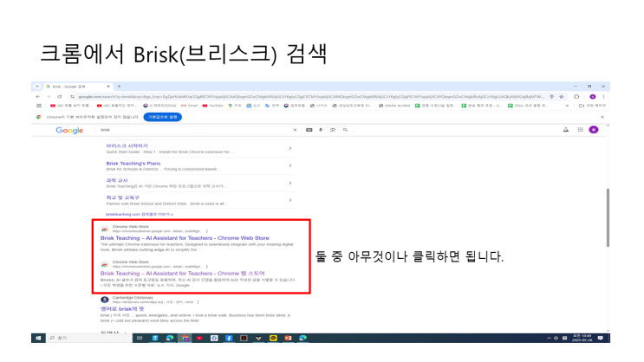
Task: Reload the Google search page
Action: click(x=60, y=97)
